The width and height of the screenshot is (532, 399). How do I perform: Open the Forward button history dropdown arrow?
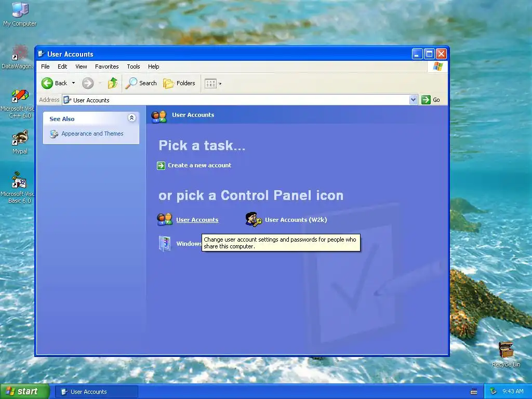[x=100, y=83]
